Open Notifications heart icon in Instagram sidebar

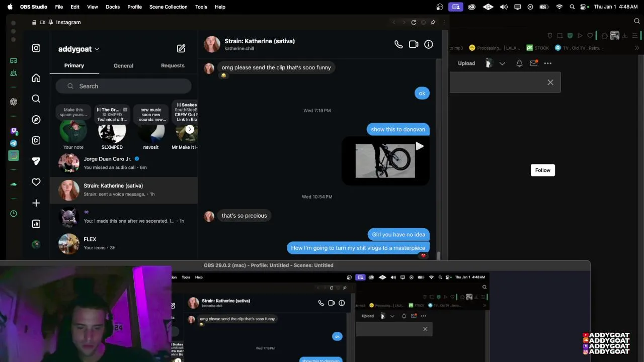pos(36,182)
